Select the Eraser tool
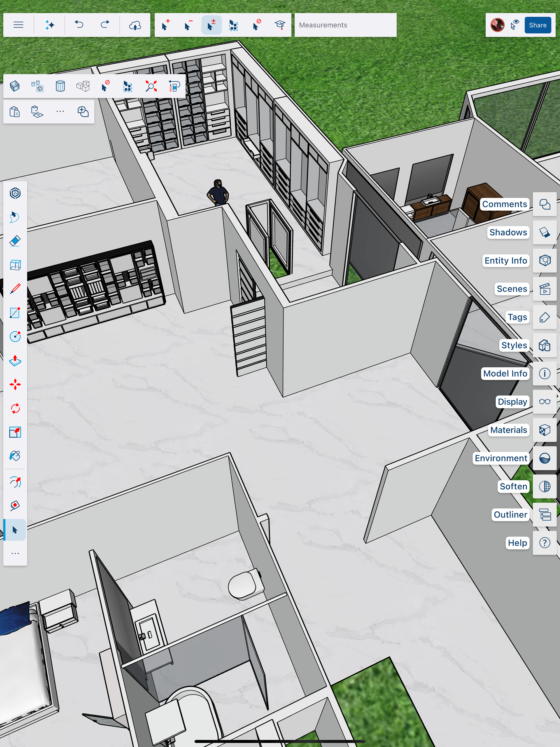Viewport: 560px width, 747px height. pos(15,241)
